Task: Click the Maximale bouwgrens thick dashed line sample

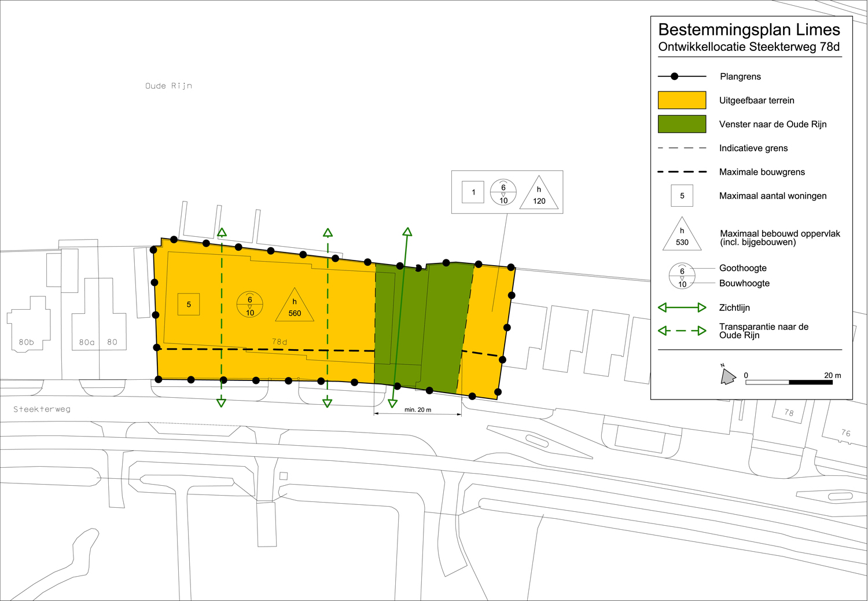Action: [682, 172]
